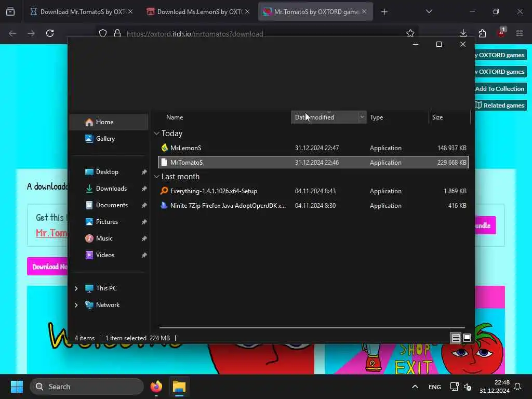
Task: Open Firefox application menu
Action: pos(520,33)
